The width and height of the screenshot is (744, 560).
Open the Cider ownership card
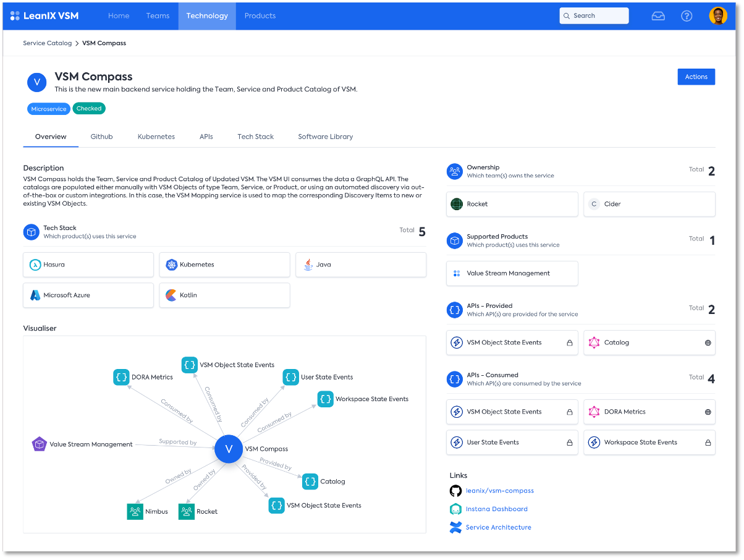649,204
